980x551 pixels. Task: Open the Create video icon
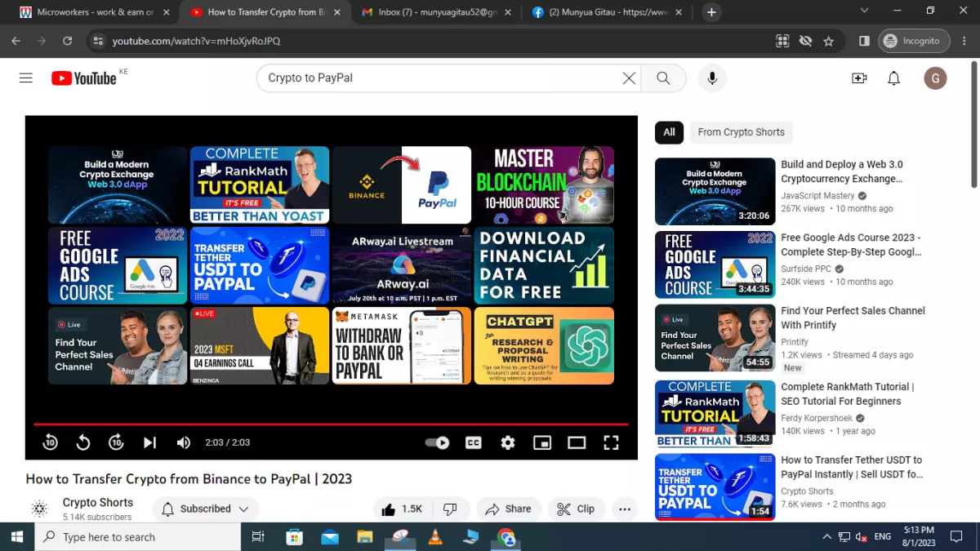coord(859,78)
